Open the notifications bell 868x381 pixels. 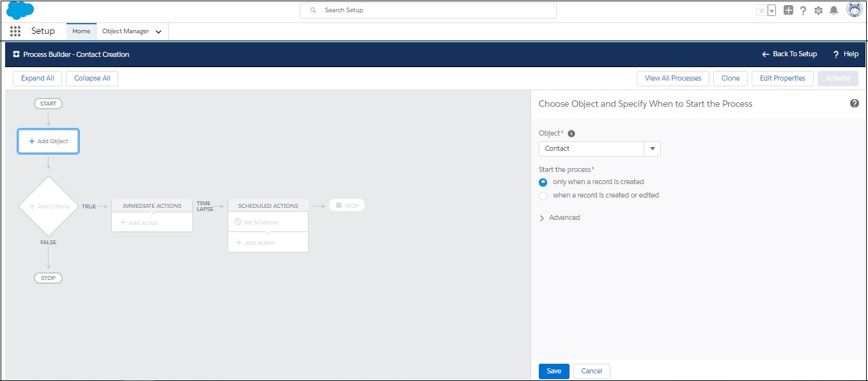[x=833, y=10]
